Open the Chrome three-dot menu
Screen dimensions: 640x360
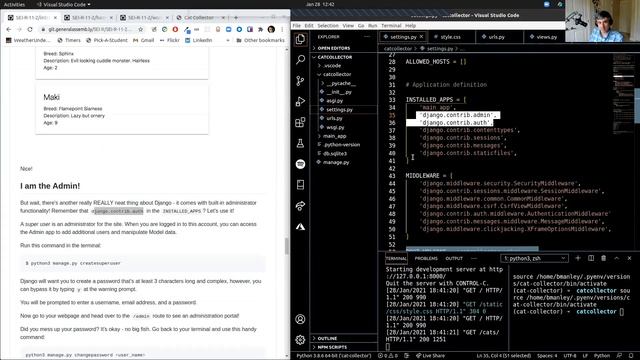pyautogui.click(x=282, y=29)
